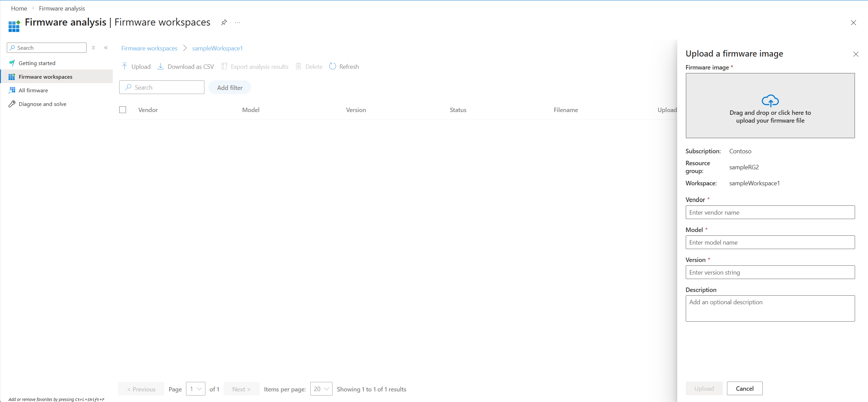Sort by Filename column header
The image size is (868, 402).
(566, 110)
